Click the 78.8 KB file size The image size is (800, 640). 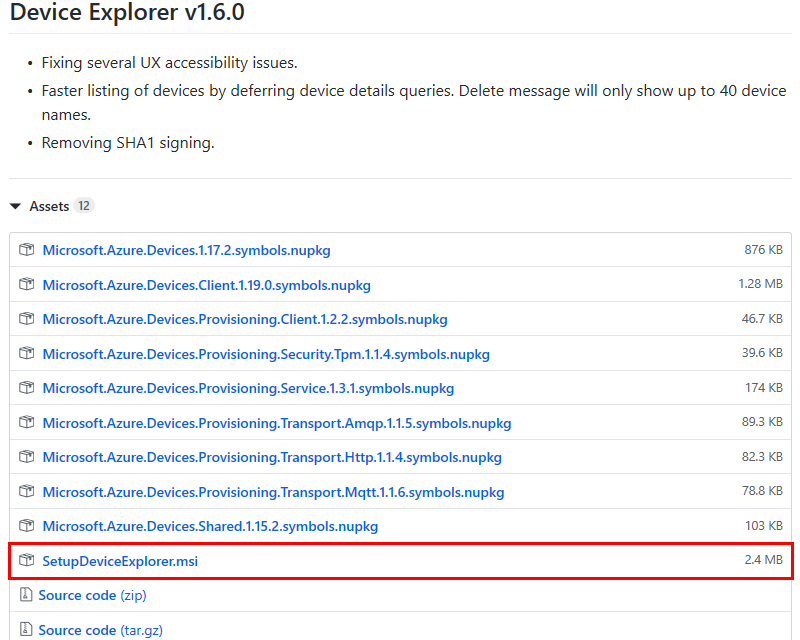pos(762,490)
